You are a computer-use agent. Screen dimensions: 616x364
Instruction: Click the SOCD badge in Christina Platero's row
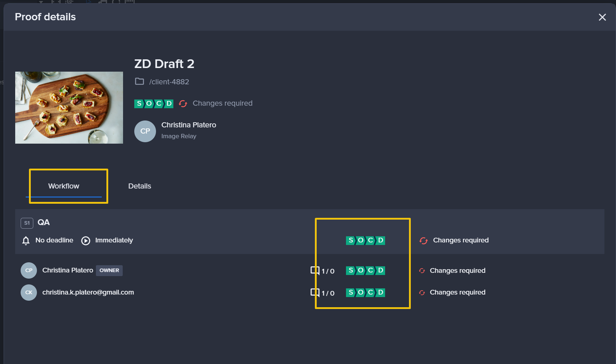pyautogui.click(x=366, y=270)
